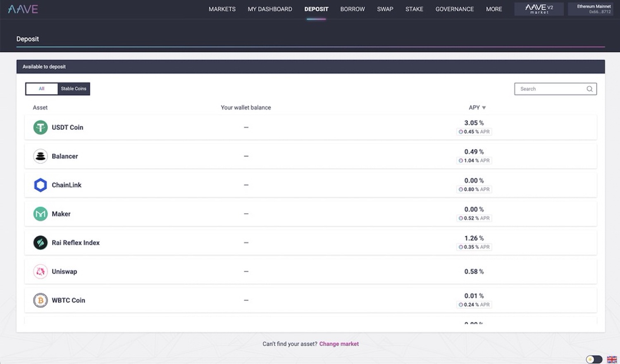Click the AAVE logo in header
The image size is (620, 364).
(x=23, y=9)
